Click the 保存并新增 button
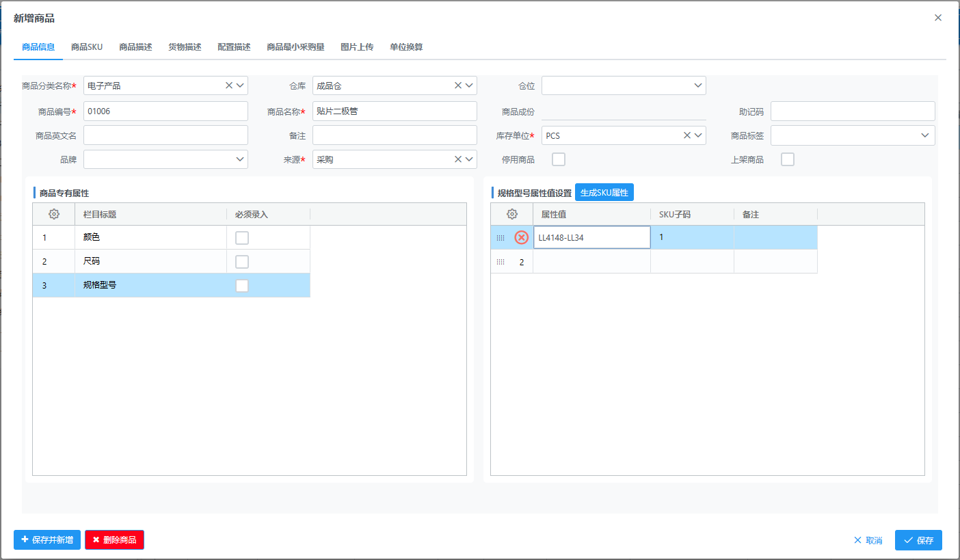Screen dimensions: 960x560 47,540
